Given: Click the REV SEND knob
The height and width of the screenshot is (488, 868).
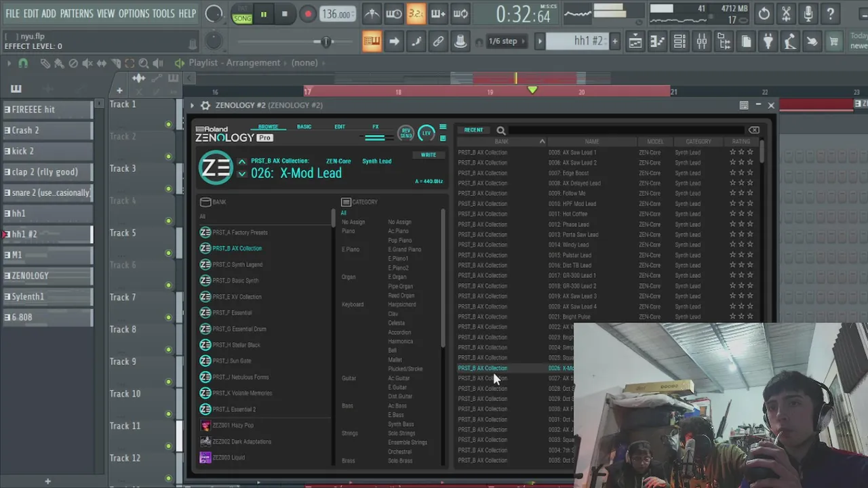Looking at the screenshot, I should pyautogui.click(x=406, y=133).
